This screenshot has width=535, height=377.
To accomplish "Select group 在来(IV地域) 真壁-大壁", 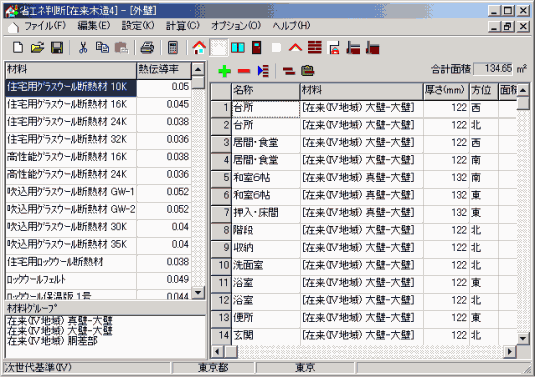I will [x=59, y=320].
